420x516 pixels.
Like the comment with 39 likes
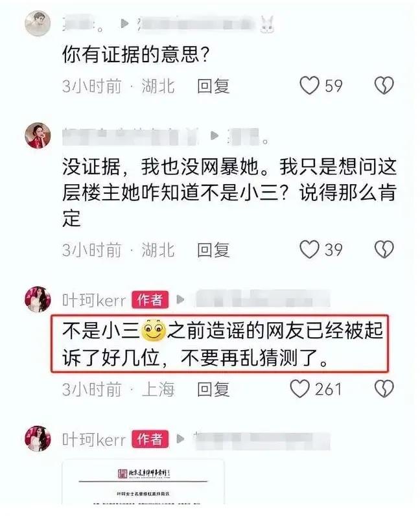(309, 250)
